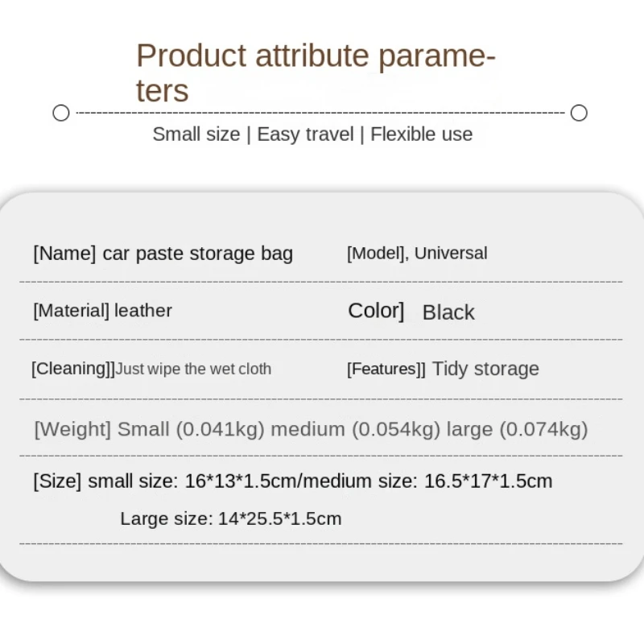Screen dimensions: 644x644
Task: Click the "Flexible use" tagline text
Action: (422, 134)
